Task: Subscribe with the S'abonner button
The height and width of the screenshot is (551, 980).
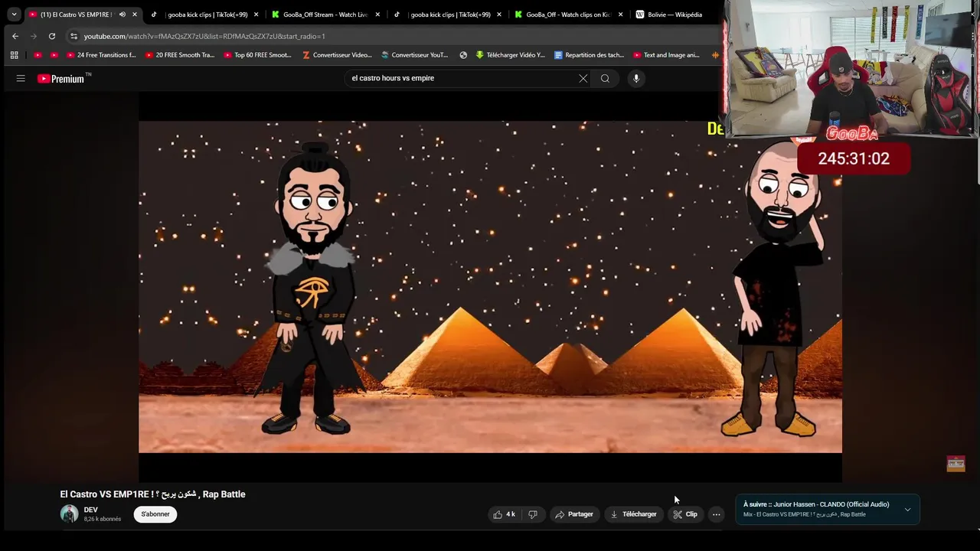Action: pyautogui.click(x=155, y=514)
